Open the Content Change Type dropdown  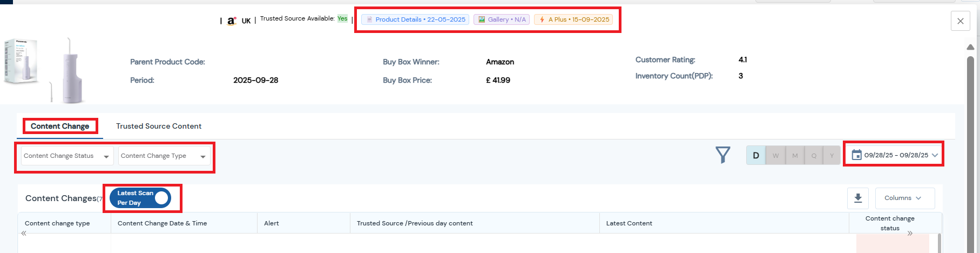click(x=164, y=156)
